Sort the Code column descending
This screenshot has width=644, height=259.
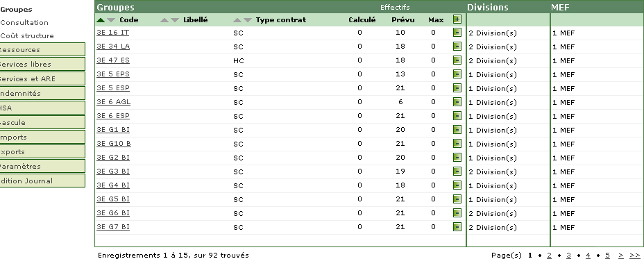pos(111,19)
